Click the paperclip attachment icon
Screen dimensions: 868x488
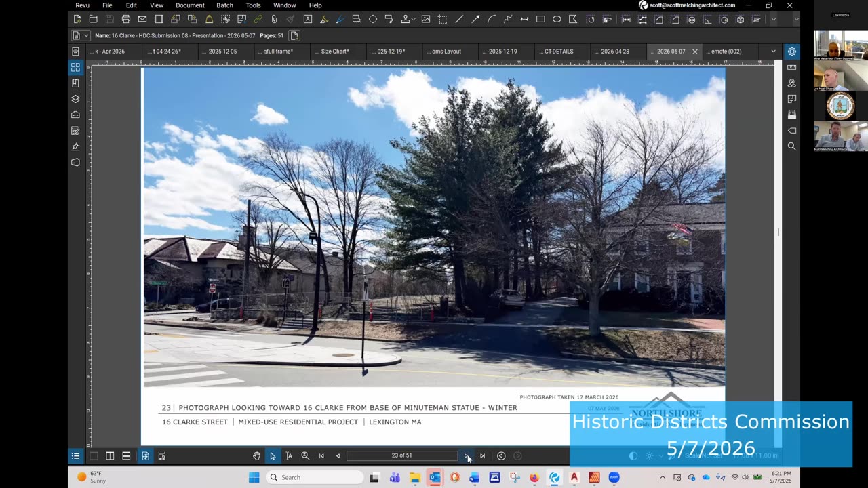click(x=274, y=20)
